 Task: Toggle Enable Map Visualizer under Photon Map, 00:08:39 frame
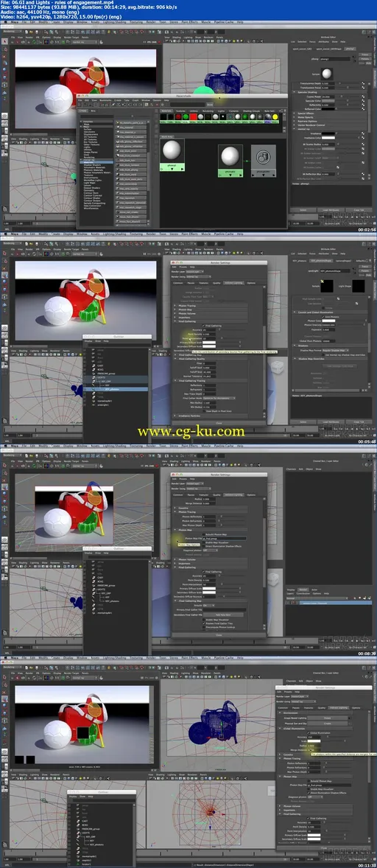pos(204,542)
